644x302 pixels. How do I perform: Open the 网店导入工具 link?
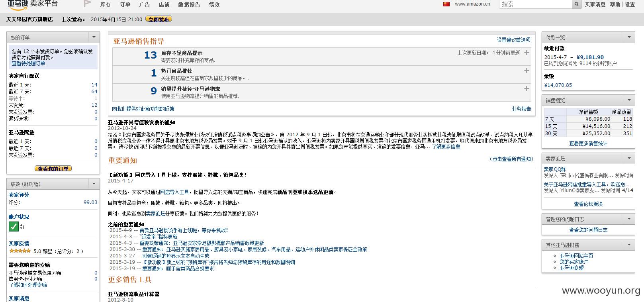[x=174, y=192]
